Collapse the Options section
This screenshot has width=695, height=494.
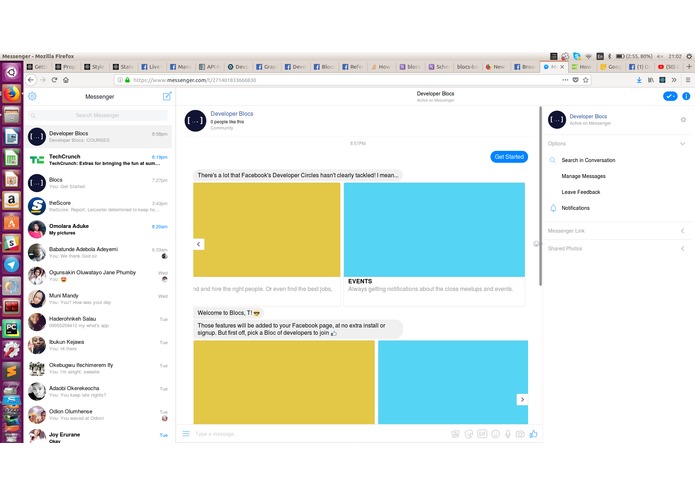[x=683, y=144]
